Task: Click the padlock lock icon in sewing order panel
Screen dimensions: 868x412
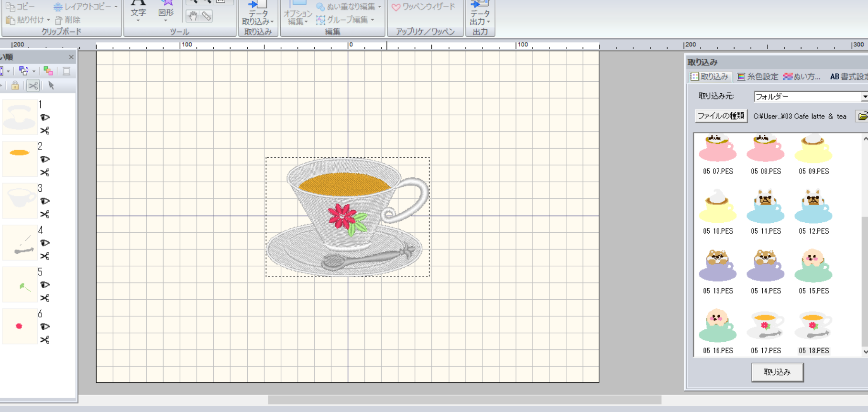Action: (x=15, y=86)
